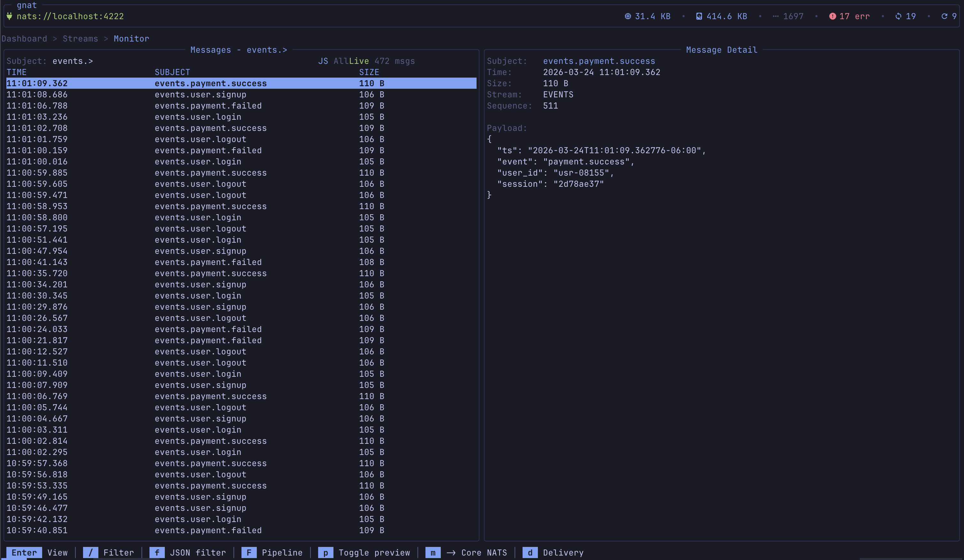The height and width of the screenshot is (560, 964).
Task: Toggle the JS mode indicator
Action: click(323, 61)
